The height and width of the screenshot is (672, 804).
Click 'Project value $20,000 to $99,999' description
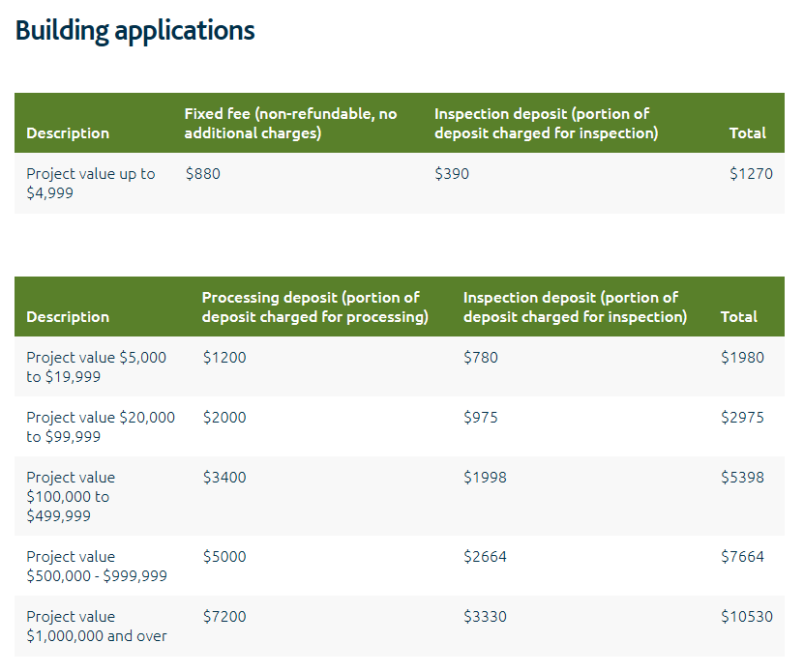(x=101, y=427)
